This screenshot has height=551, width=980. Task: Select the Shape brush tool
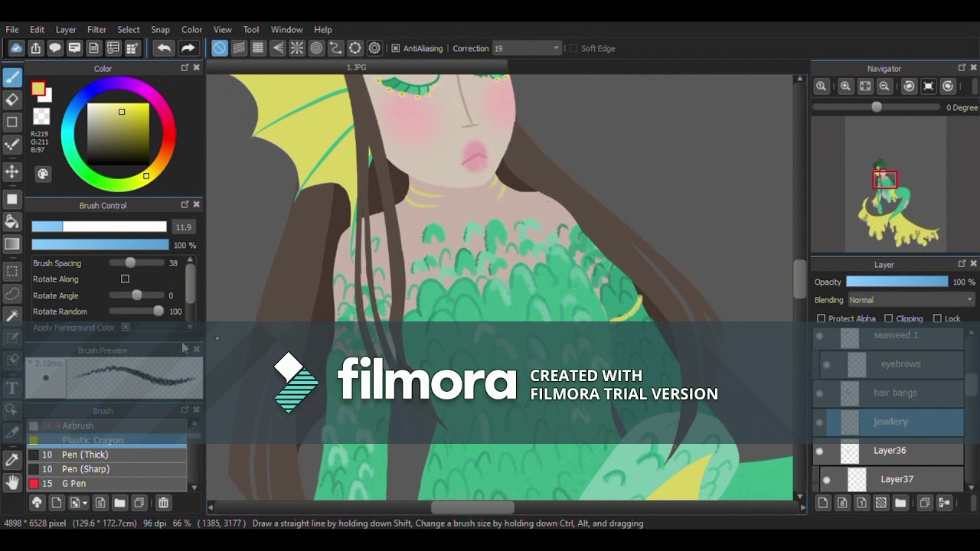click(12, 122)
